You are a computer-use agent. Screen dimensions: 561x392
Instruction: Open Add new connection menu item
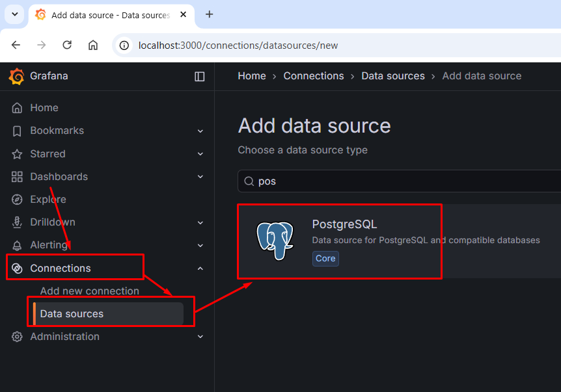pyautogui.click(x=89, y=291)
